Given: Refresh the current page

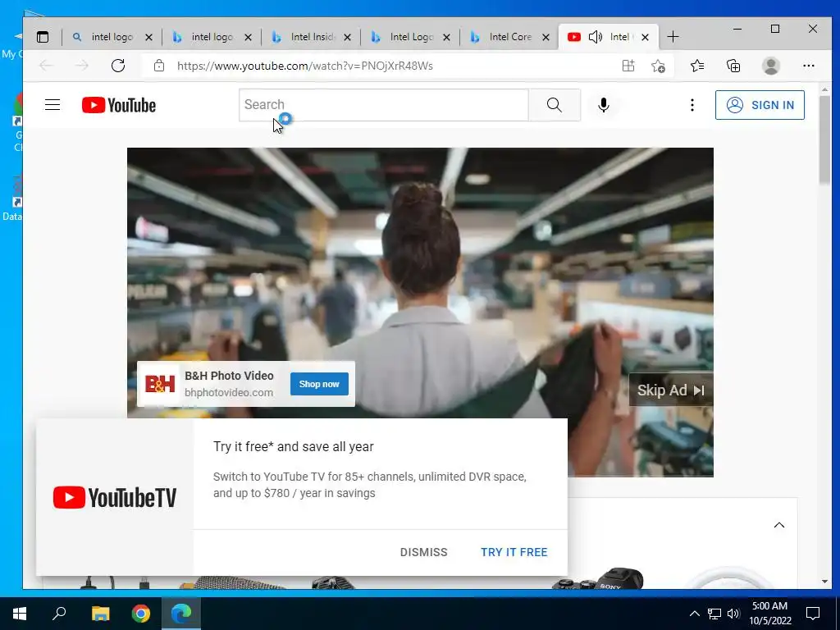Looking at the screenshot, I should coord(118,66).
